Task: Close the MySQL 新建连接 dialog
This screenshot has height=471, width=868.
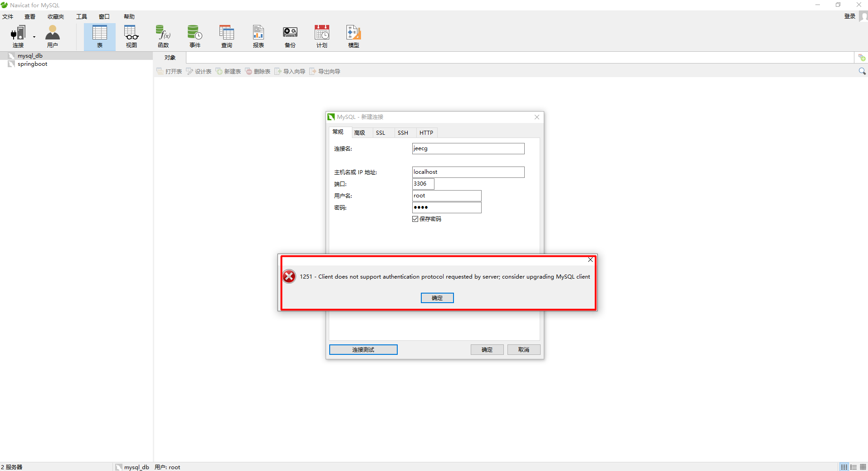Action: click(x=537, y=117)
